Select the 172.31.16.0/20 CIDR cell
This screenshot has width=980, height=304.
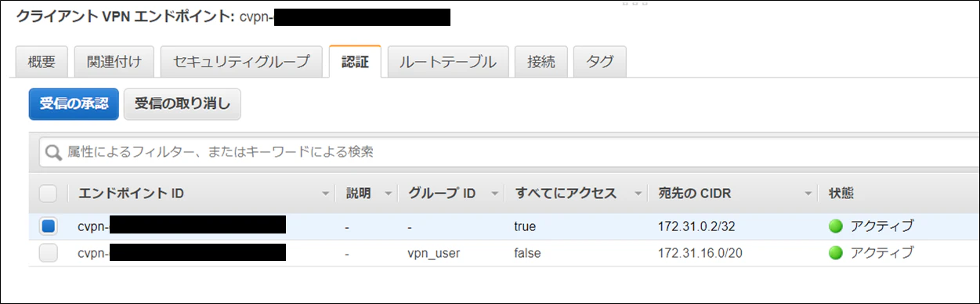coord(700,253)
